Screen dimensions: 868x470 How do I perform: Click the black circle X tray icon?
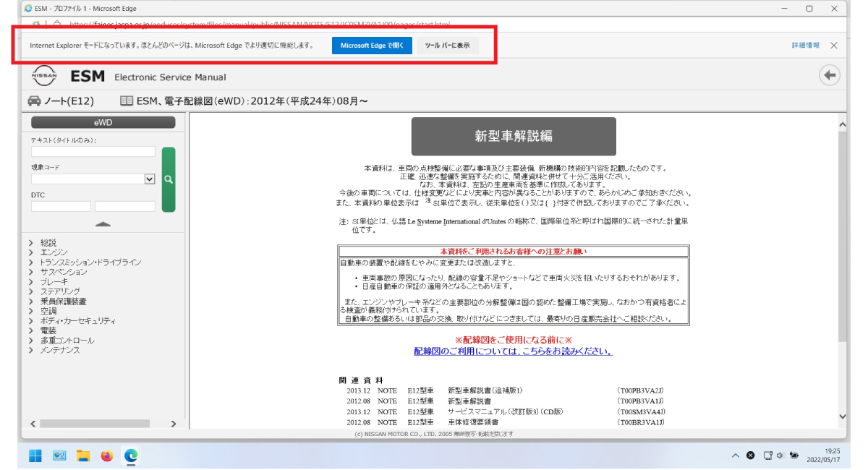(751, 456)
